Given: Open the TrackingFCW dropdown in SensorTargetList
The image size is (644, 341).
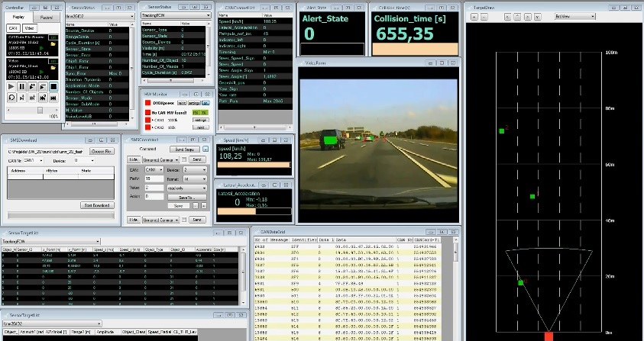Looking at the screenshot, I should (50, 241).
